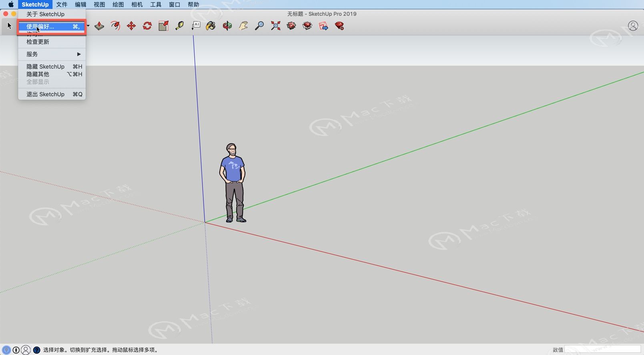Click the standing man figure in viewport

(x=233, y=183)
